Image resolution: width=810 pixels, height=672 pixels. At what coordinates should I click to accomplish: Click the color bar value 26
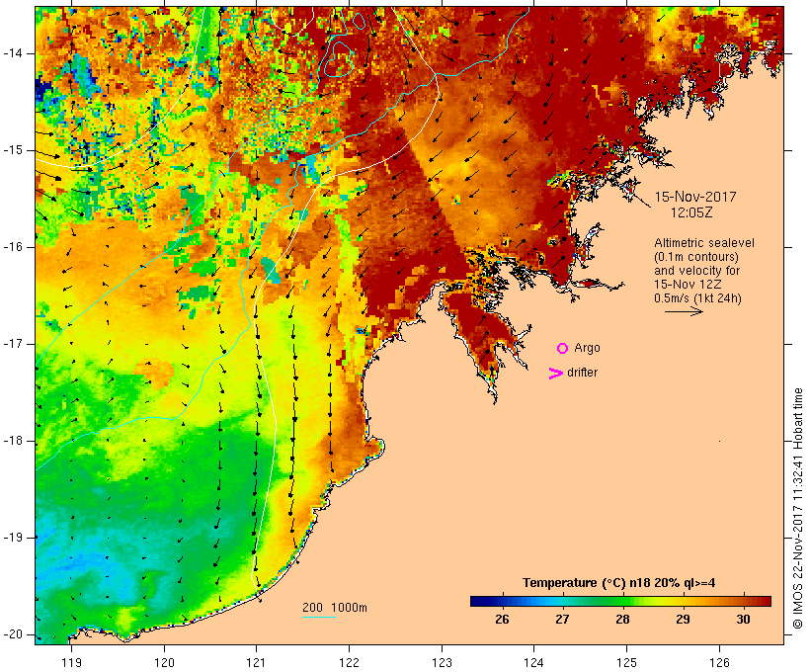click(502, 619)
